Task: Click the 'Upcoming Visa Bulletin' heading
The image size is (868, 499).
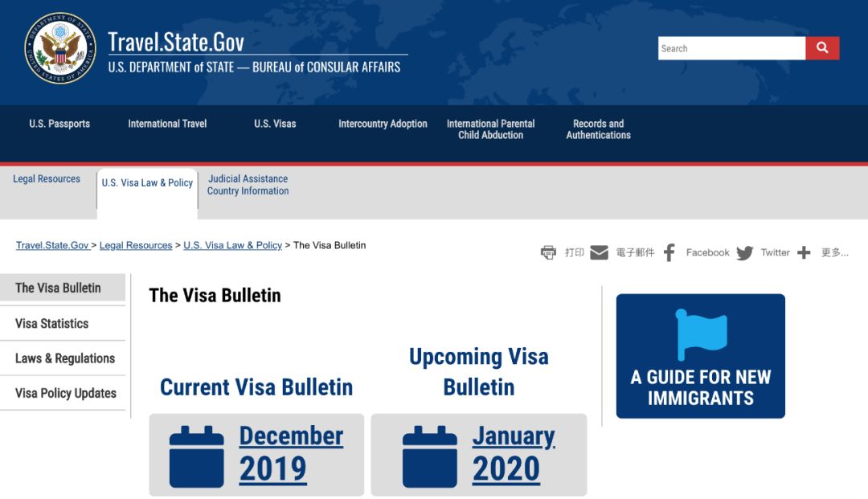Action: (479, 371)
